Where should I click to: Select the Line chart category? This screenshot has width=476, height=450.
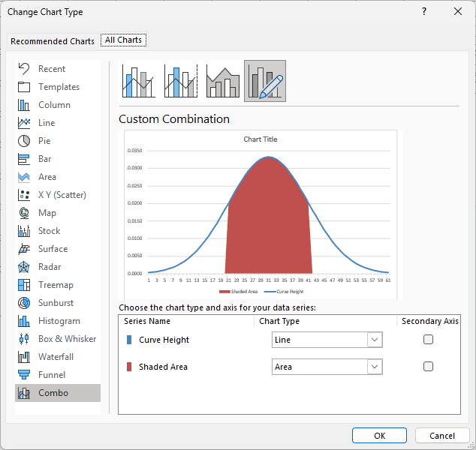pyautogui.click(x=58, y=123)
